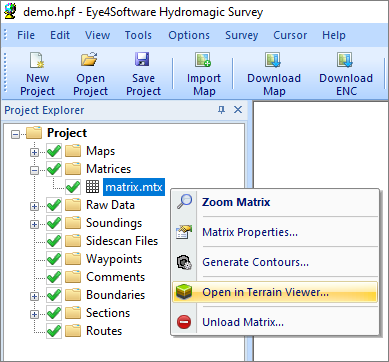Select the Sidescan Files label in tree
This screenshot has width=389, height=362.
pyautogui.click(x=122, y=241)
